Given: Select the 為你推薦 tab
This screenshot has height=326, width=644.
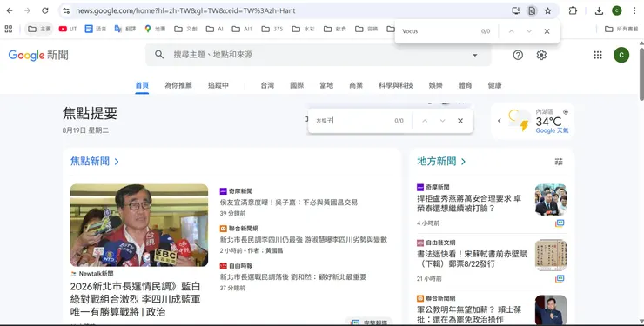Looking at the screenshot, I should (178, 85).
